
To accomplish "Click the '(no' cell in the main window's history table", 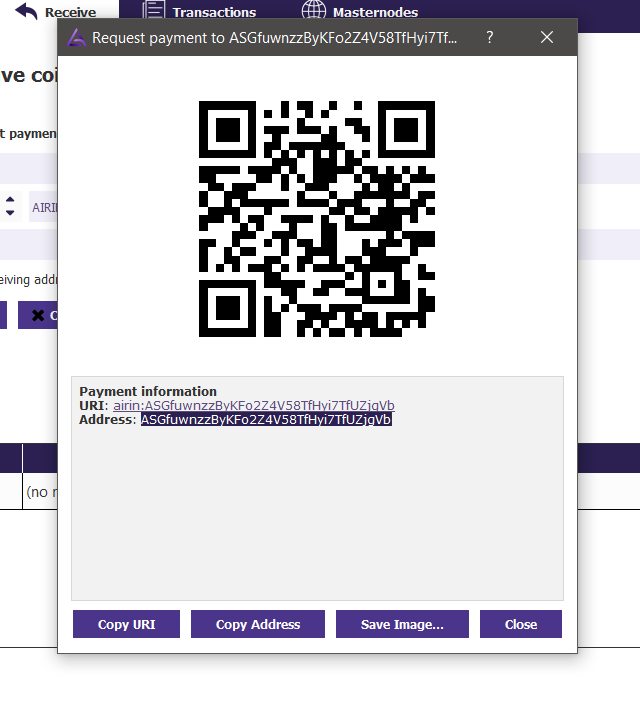I will coord(40,491).
